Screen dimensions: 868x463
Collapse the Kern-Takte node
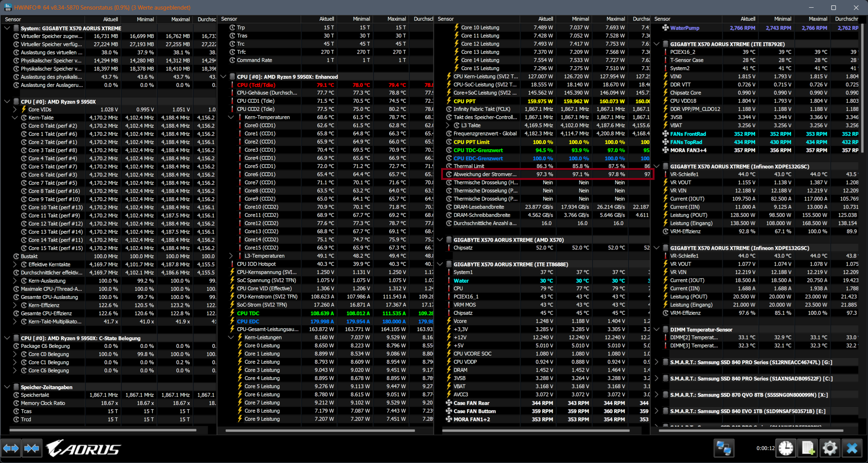pyautogui.click(x=15, y=118)
